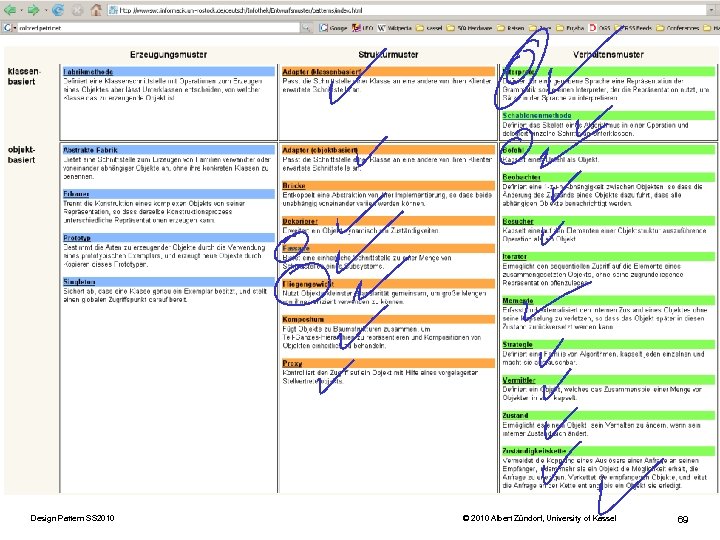Open the Fujaba bookmarks folder

pos(570,28)
